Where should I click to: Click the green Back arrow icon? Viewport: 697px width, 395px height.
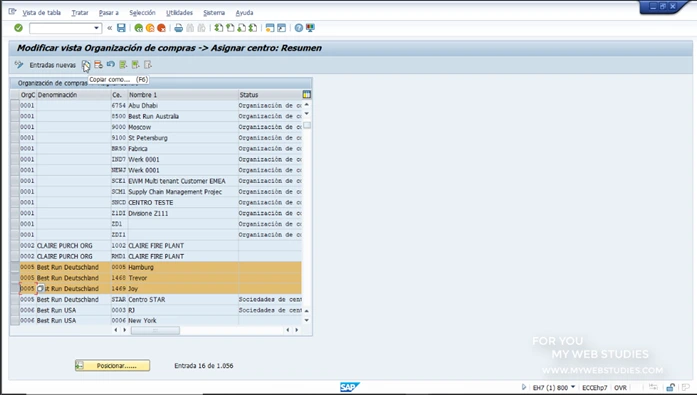point(139,28)
